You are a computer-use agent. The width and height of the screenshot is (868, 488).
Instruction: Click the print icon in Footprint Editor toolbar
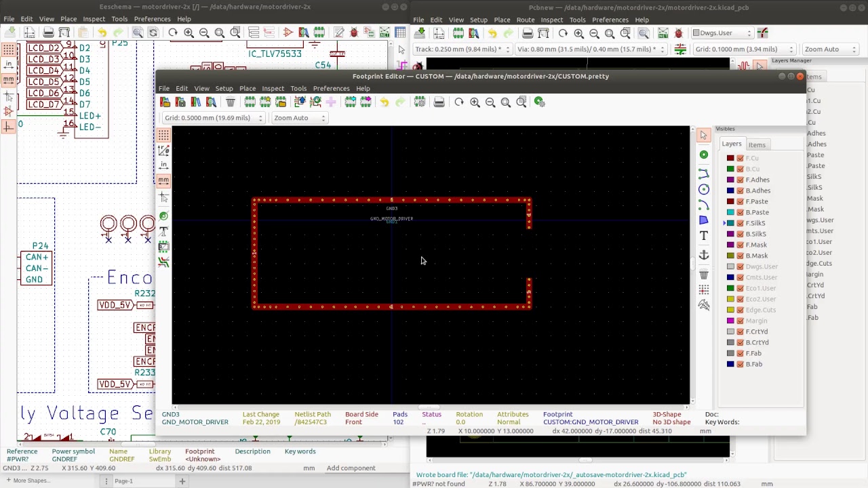(439, 102)
